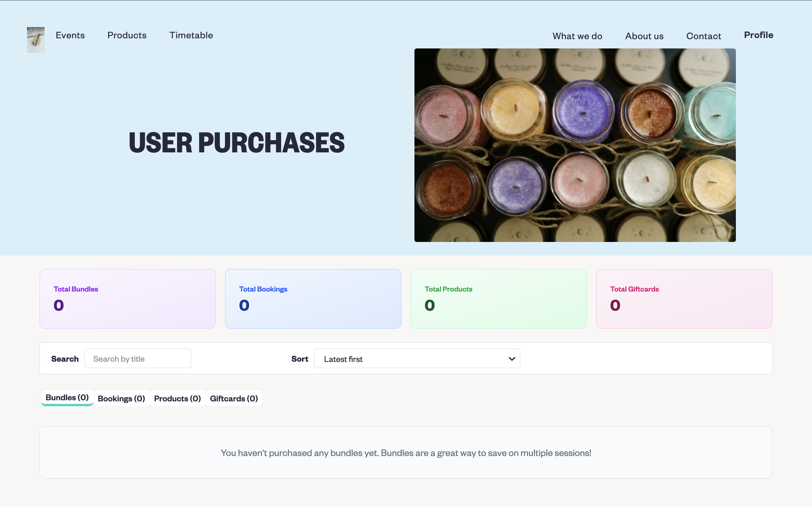Click the candle jars hero image
Viewport: 812px width, 507px height.
click(575, 145)
